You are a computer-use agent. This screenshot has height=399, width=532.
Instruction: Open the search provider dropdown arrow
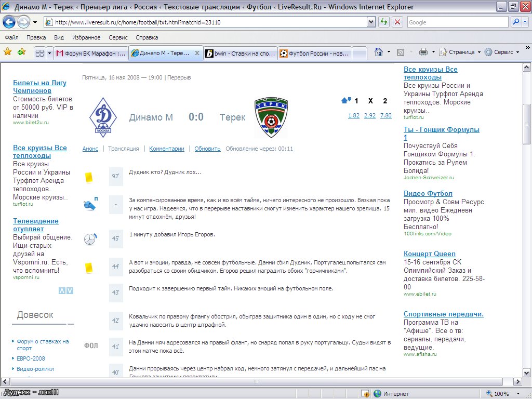pyautogui.click(x=525, y=22)
